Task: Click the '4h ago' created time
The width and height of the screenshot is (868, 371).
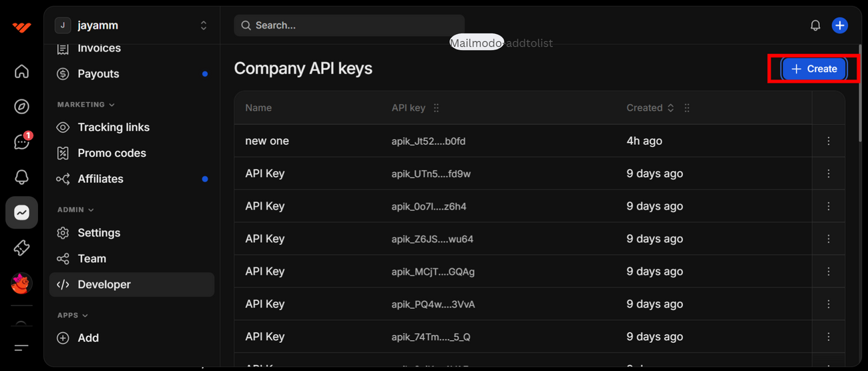Action: coord(644,141)
